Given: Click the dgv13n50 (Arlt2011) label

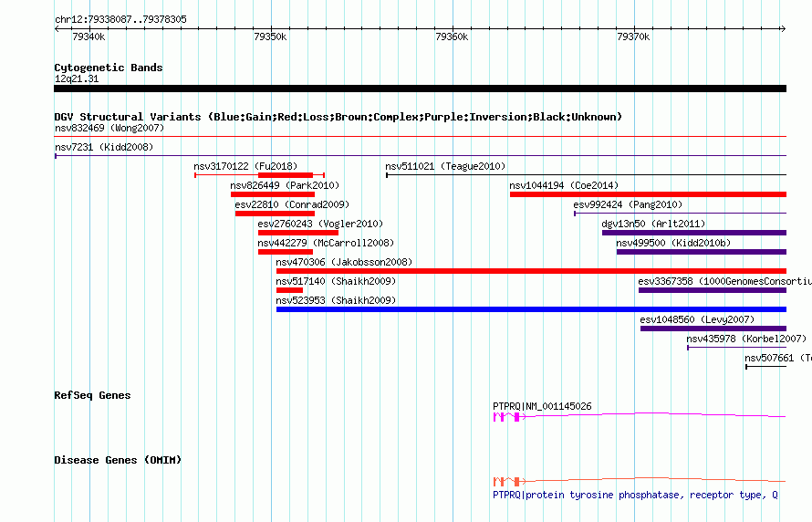Looking at the screenshot, I should point(653,224).
